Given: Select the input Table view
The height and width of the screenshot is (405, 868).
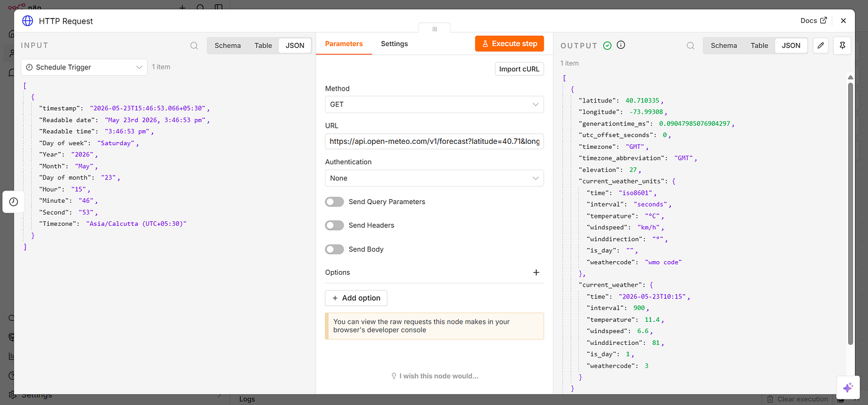Looking at the screenshot, I should [263, 45].
